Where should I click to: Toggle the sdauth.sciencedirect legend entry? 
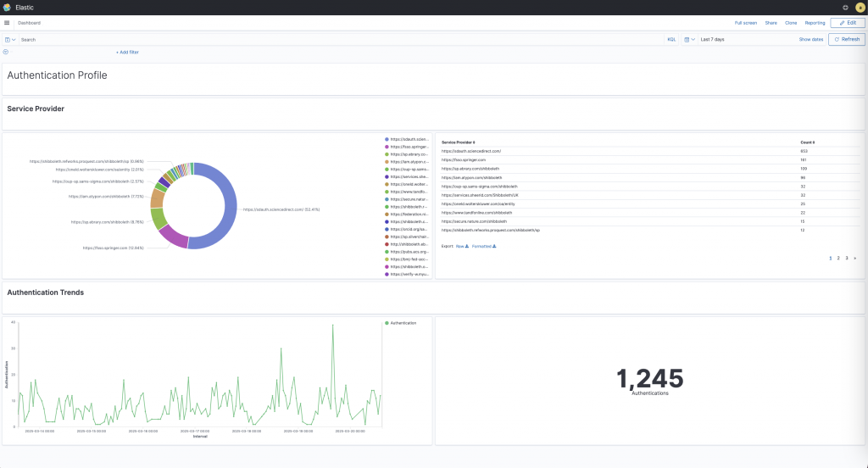tap(409, 138)
